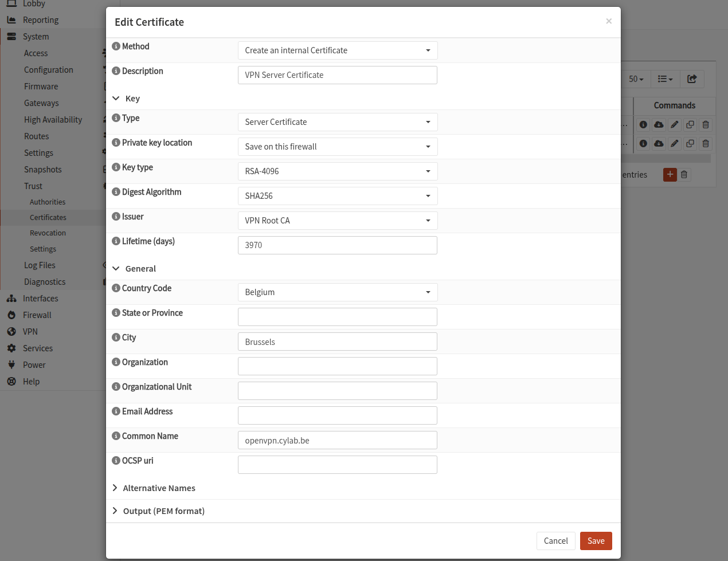Viewport: 728px width, 561px height.
Task: Click the export icon in the grid toolbar
Action: click(692, 79)
